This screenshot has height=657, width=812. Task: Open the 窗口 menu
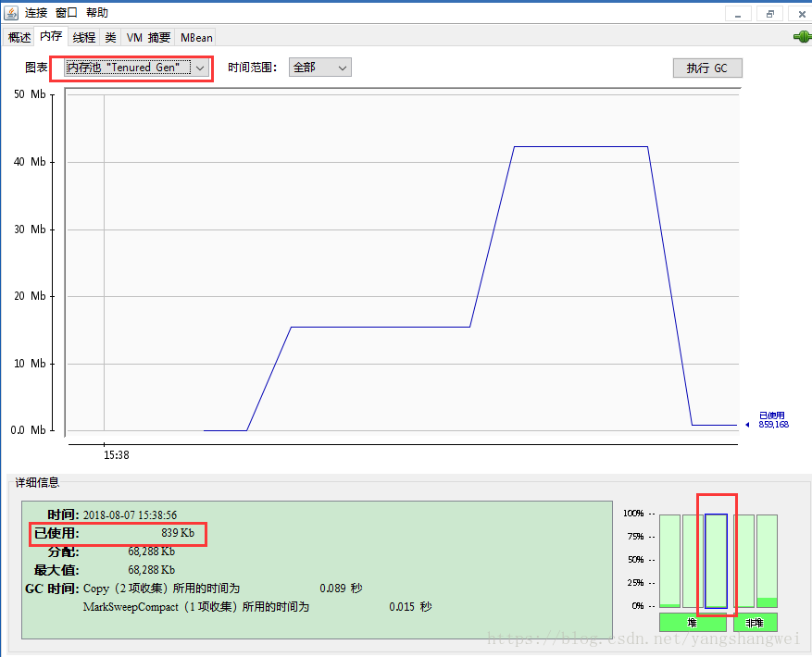pyautogui.click(x=66, y=13)
